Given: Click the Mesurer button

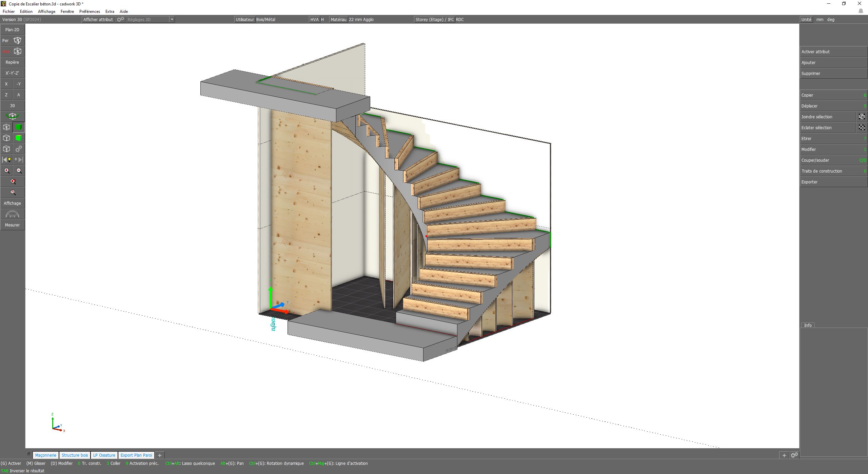Looking at the screenshot, I should tap(12, 225).
